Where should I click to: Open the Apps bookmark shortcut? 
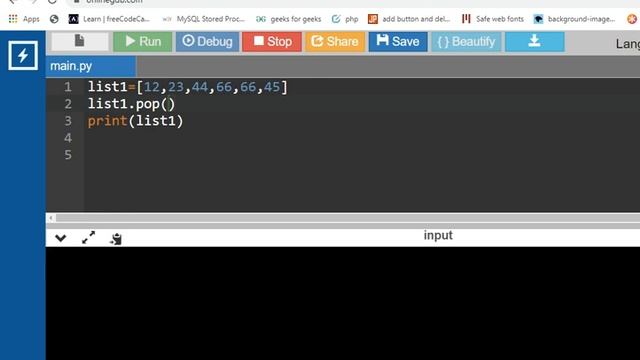[x=24, y=19]
